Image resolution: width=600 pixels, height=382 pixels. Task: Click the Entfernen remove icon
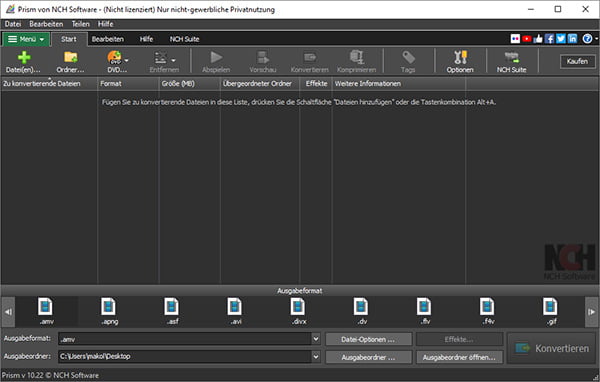click(160, 57)
